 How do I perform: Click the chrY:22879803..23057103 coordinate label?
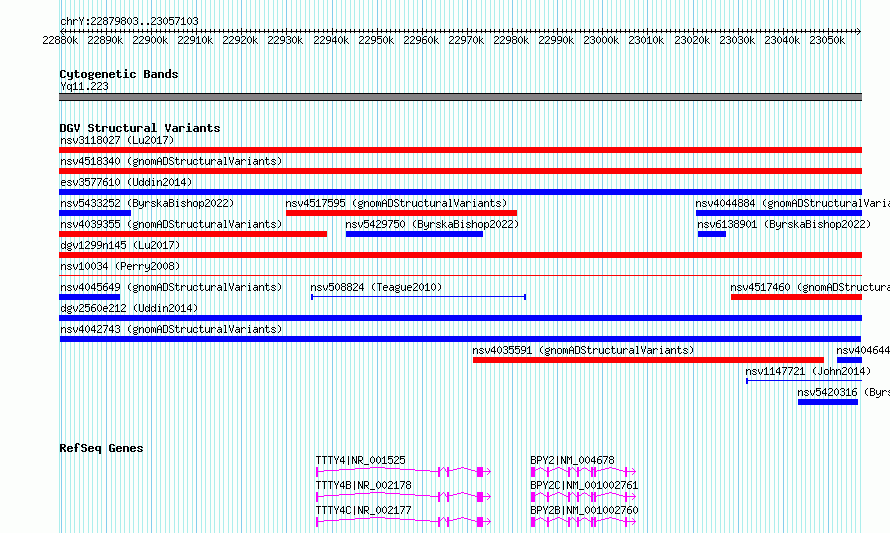[x=129, y=21]
